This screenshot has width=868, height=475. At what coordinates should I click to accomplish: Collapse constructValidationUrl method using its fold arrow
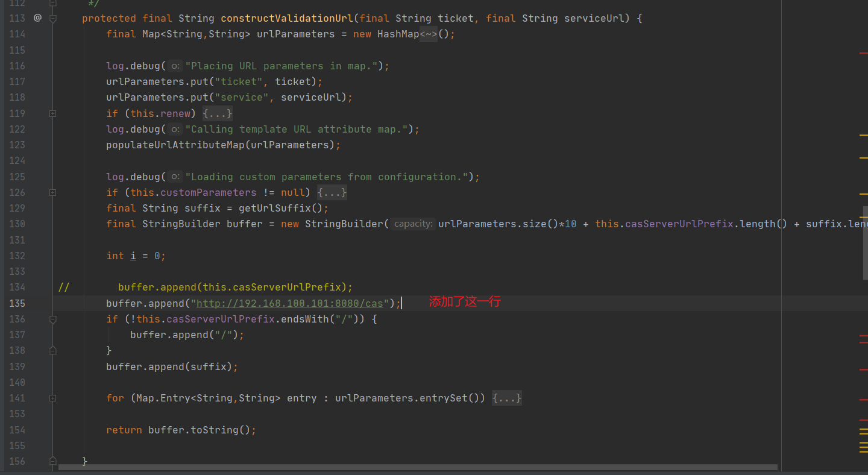[x=52, y=18]
